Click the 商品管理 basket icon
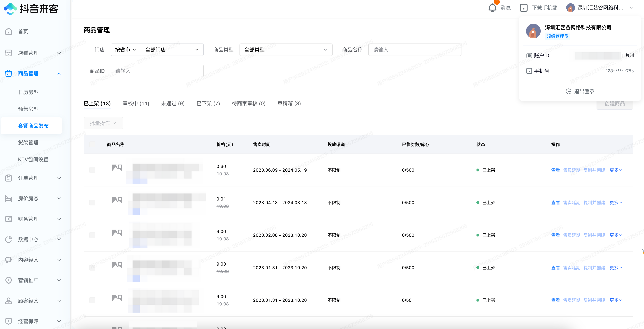644x329 pixels. (9, 73)
